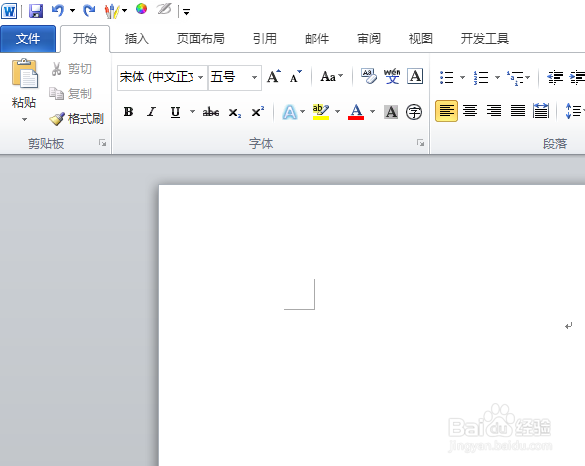This screenshot has height=466, width=585.
Task: Open font color dropdown arrow
Action: click(372, 112)
